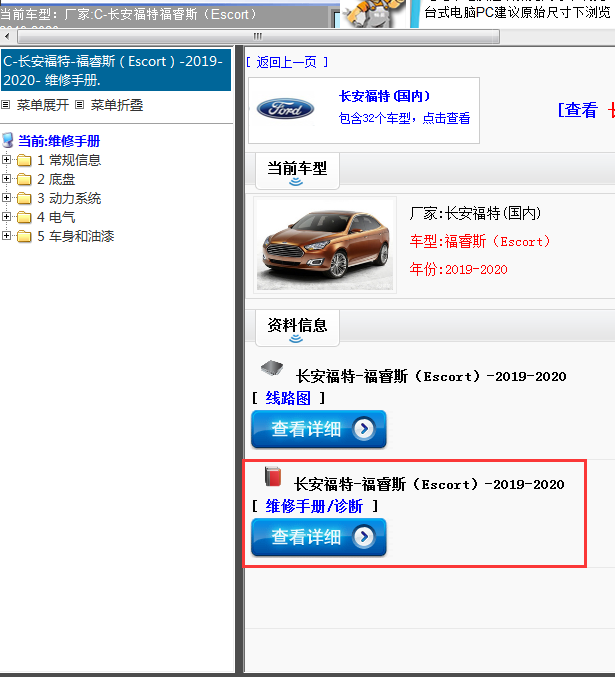Go back via 返回上一页 link
The image size is (615, 677).
coord(287,62)
